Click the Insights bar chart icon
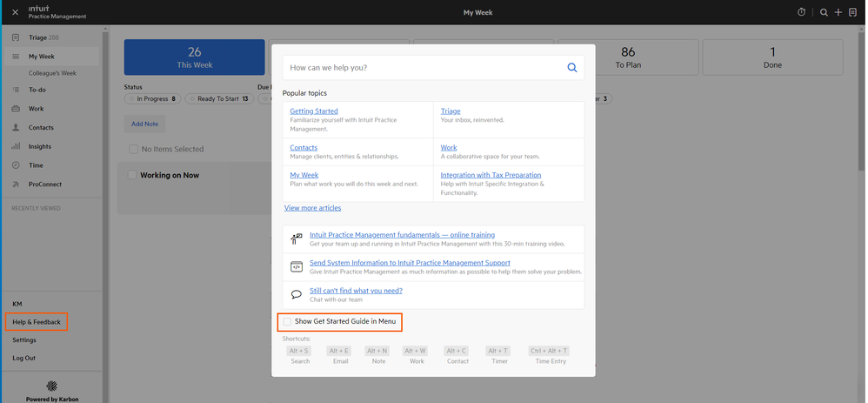 click(16, 146)
